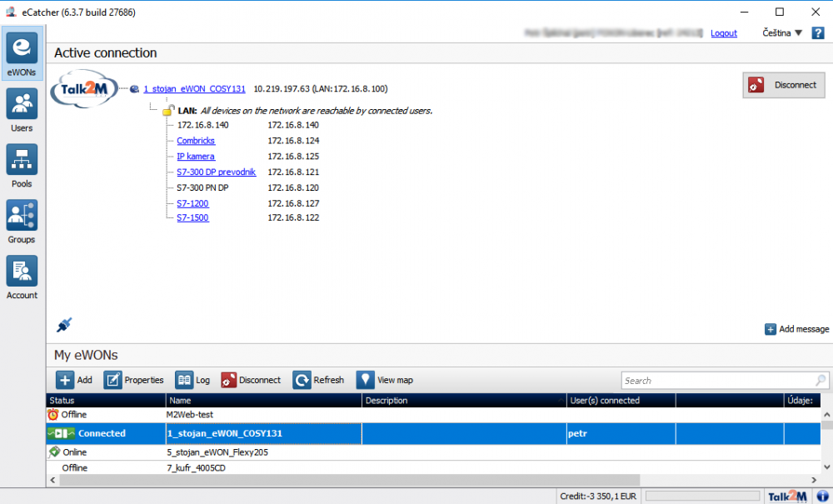
Task: Select the 5_stojan_eWON_Flexy205 row
Action: 433,452
